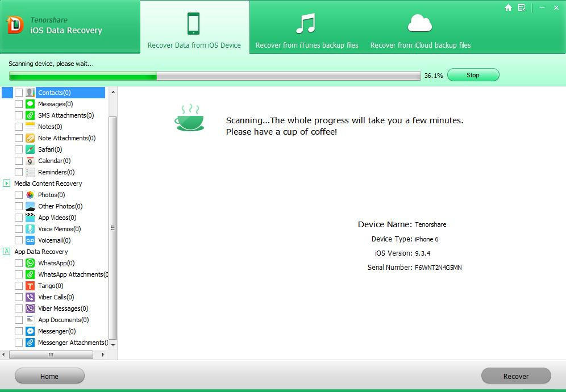Click the Note Attachments icon
This screenshot has width=566, height=392.
[30, 138]
